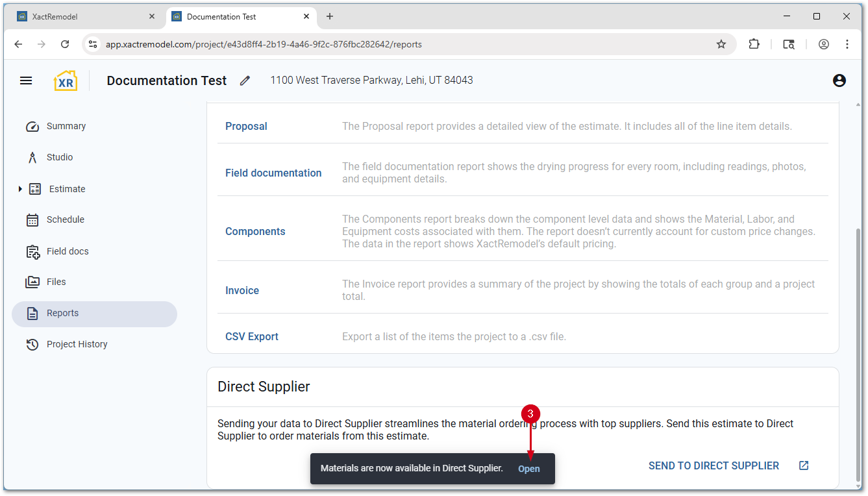Reload the current page
The height and width of the screenshot is (496, 868).
[x=65, y=44]
